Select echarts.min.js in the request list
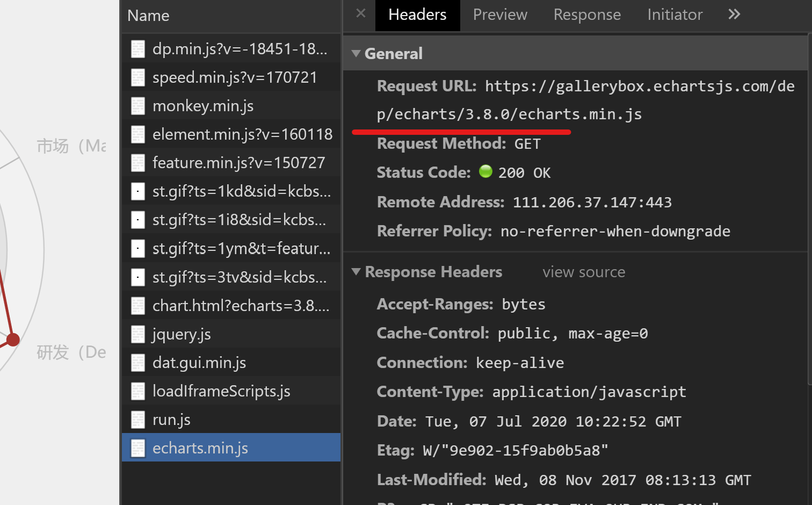 pyautogui.click(x=200, y=447)
